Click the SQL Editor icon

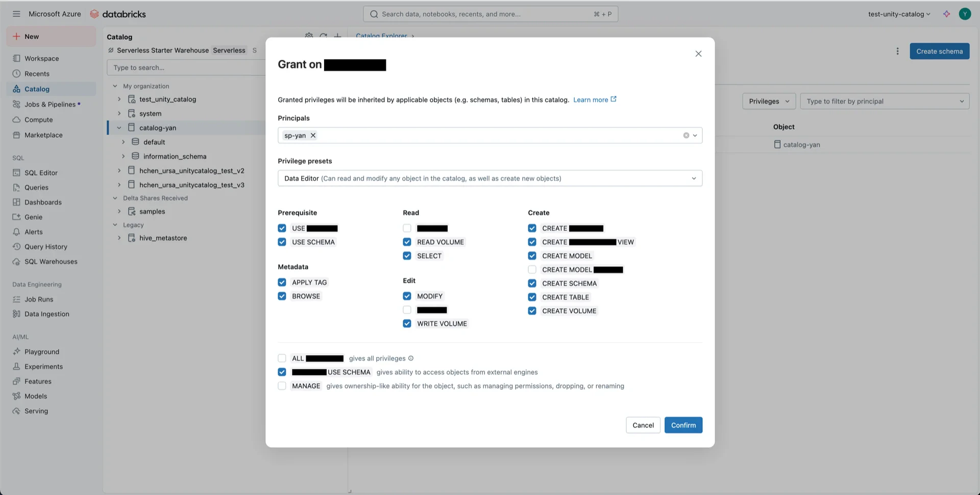pyautogui.click(x=16, y=172)
